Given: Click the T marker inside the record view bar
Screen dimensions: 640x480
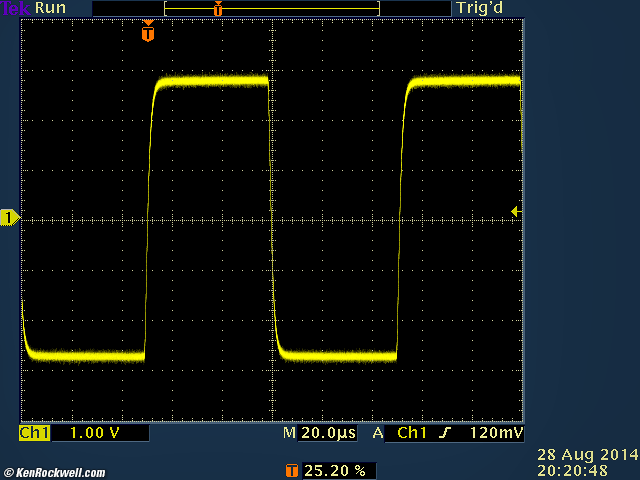Looking at the screenshot, I should [x=218, y=8].
